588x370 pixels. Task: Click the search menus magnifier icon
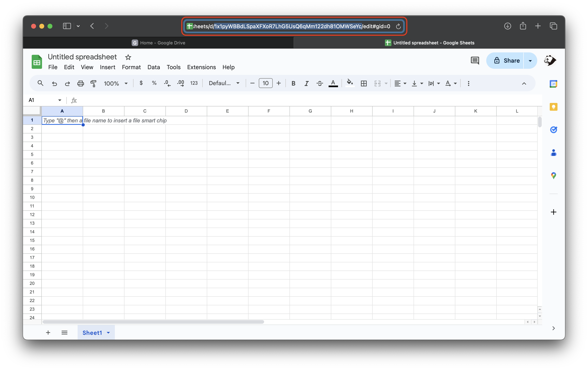(41, 83)
